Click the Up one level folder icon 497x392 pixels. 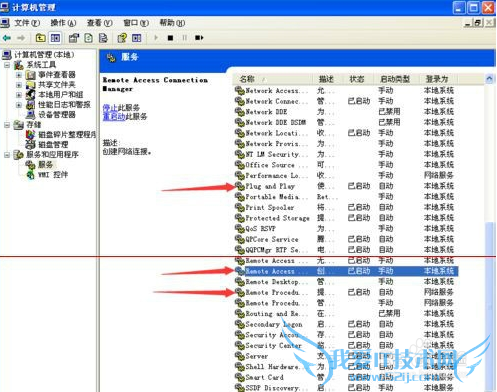point(40,38)
